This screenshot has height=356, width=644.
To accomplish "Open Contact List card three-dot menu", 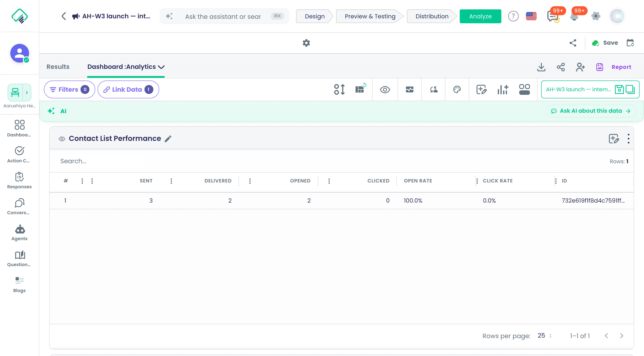I will pos(629,139).
